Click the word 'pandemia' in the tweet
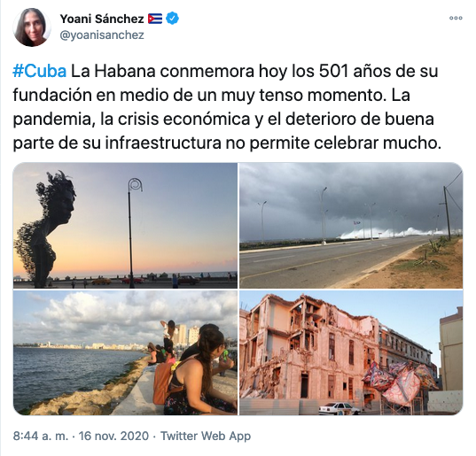476x456 pixels. (52, 120)
